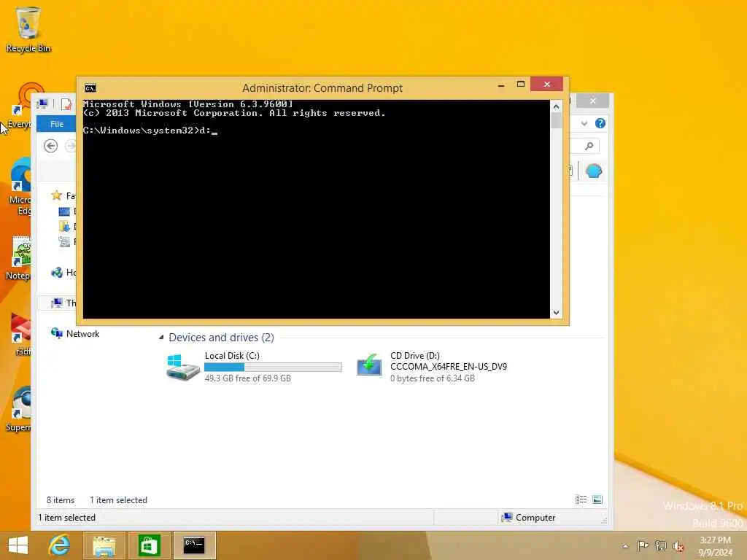This screenshot has height=560, width=747.
Task: Launch the Notepad++ desktop shortcut
Action: pyautogui.click(x=19, y=258)
